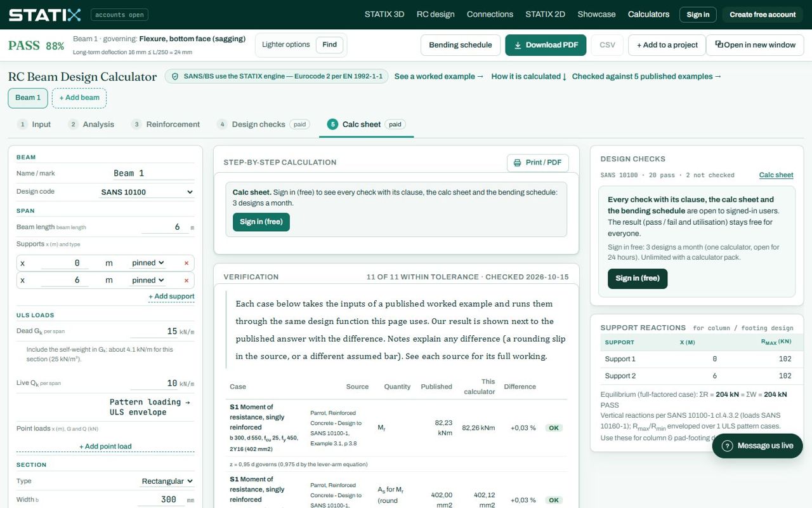812x508 pixels.
Task: Change support type at x = 6
Action: [x=148, y=280]
